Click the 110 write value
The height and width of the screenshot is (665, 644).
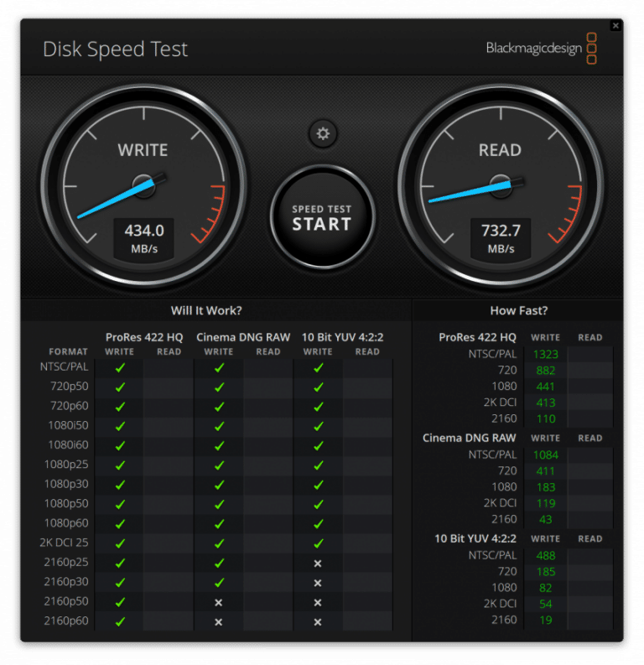coord(546,419)
